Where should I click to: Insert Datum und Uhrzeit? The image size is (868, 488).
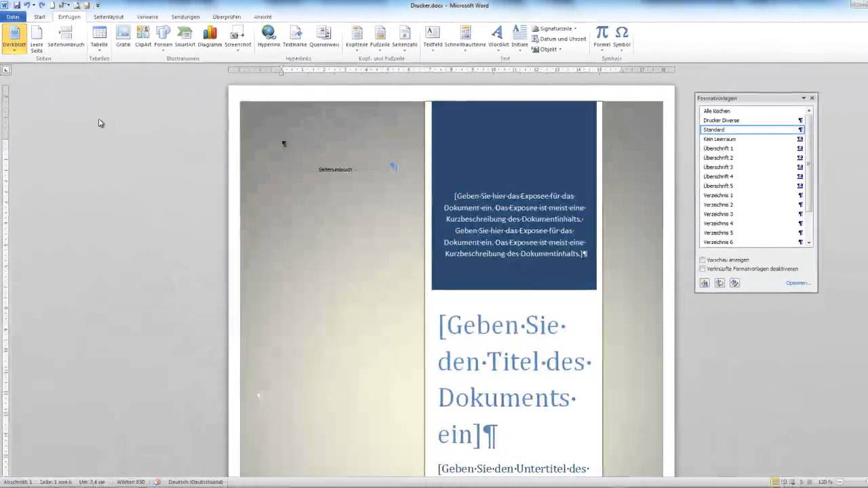tap(559, 39)
